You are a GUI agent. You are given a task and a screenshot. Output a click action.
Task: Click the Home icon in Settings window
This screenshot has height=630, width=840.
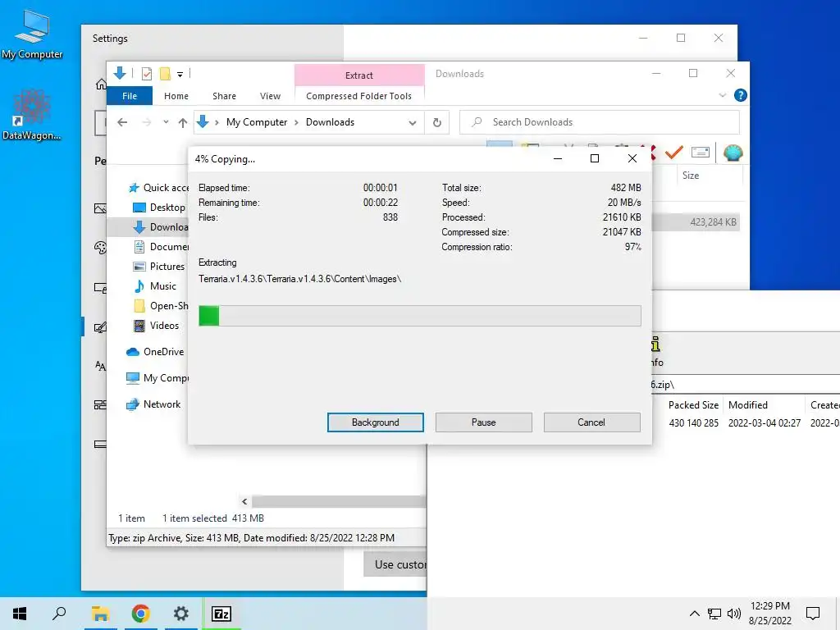click(x=101, y=84)
